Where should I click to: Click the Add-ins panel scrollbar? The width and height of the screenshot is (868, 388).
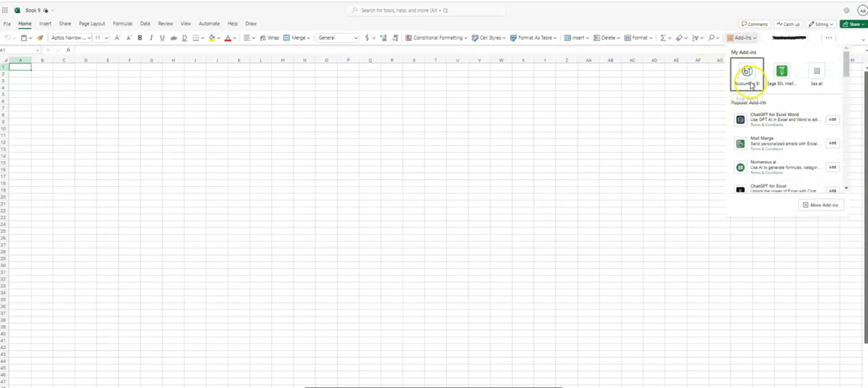[x=846, y=64]
